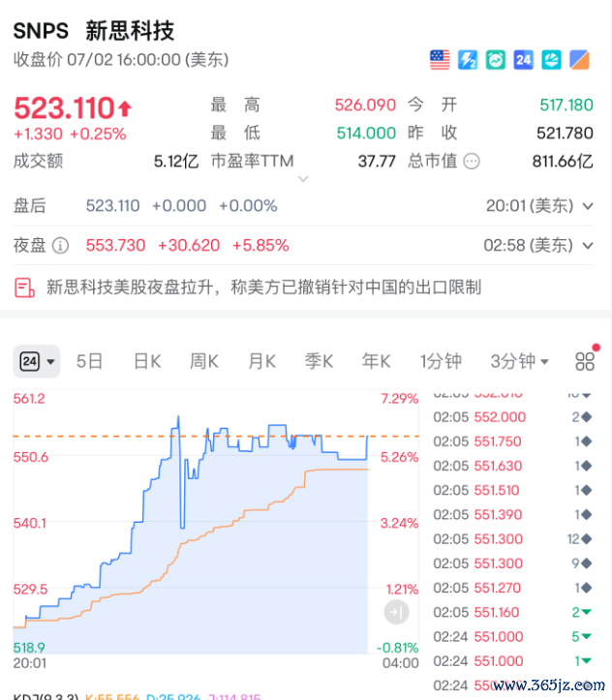Select the 02:05 551.160 trade row
Image resolution: width=612 pixels, height=700 pixels.
pos(512,612)
